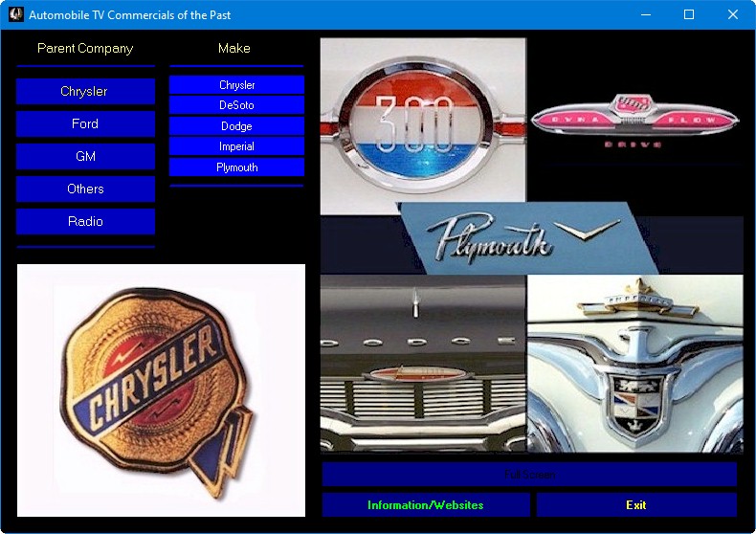Maximize the Automobile TV Commercials window

tap(689, 14)
